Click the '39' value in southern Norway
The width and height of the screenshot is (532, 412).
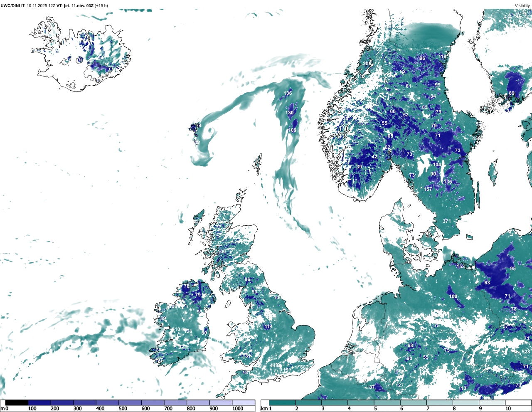coord(359,167)
